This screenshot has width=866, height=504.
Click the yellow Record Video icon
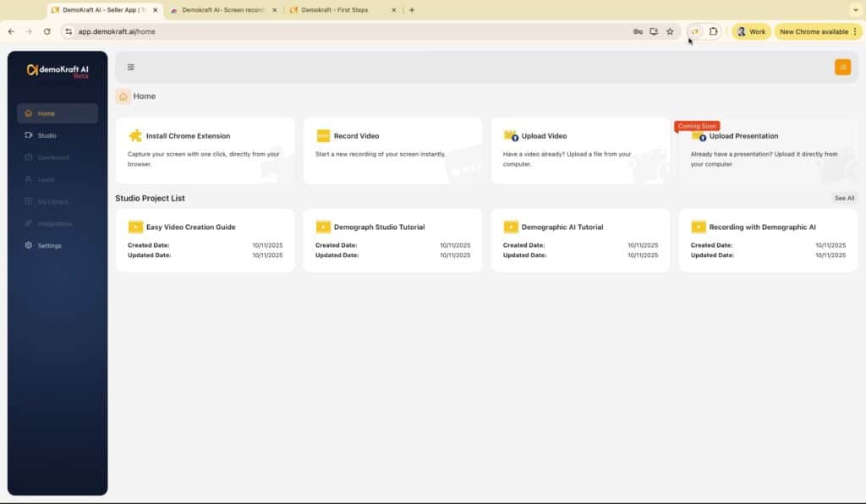[x=323, y=135]
